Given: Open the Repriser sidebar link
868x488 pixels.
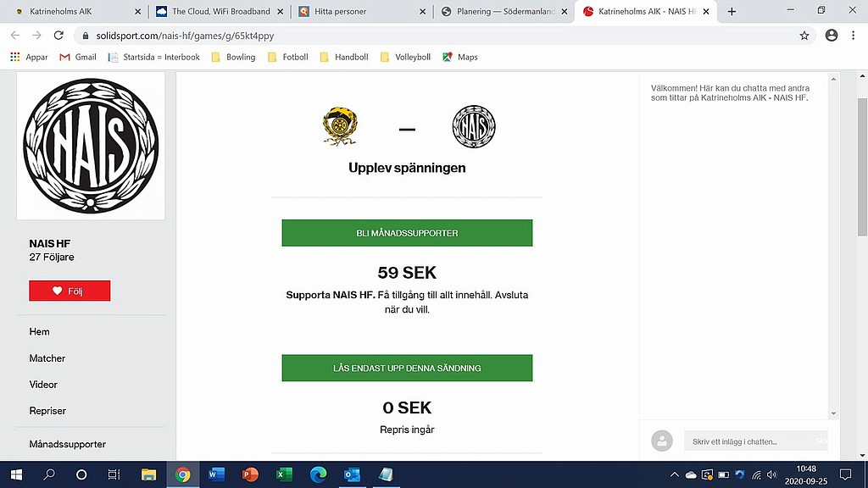Looking at the screenshot, I should click(47, 411).
